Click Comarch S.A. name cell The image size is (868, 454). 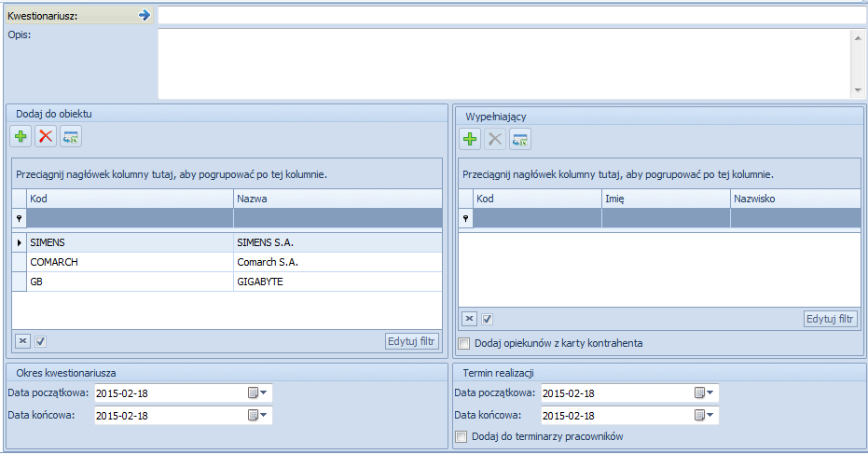(338, 262)
